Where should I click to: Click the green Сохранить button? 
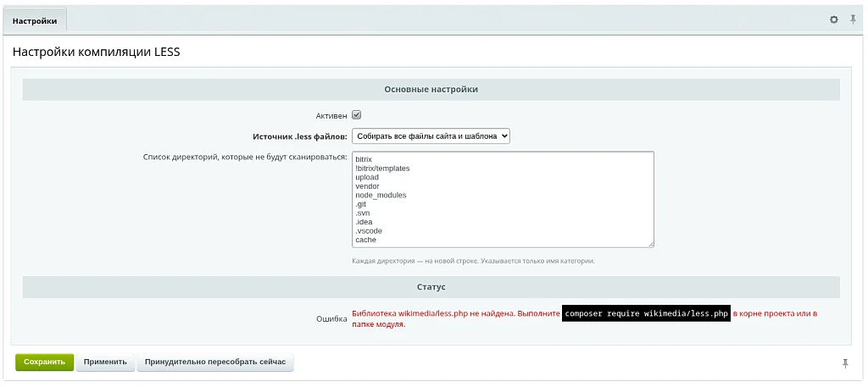(44, 362)
